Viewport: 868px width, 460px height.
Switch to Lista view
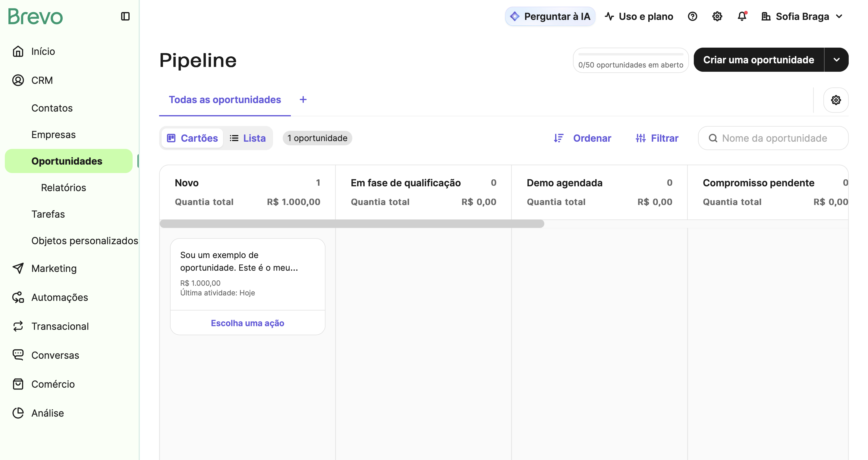tap(248, 138)
